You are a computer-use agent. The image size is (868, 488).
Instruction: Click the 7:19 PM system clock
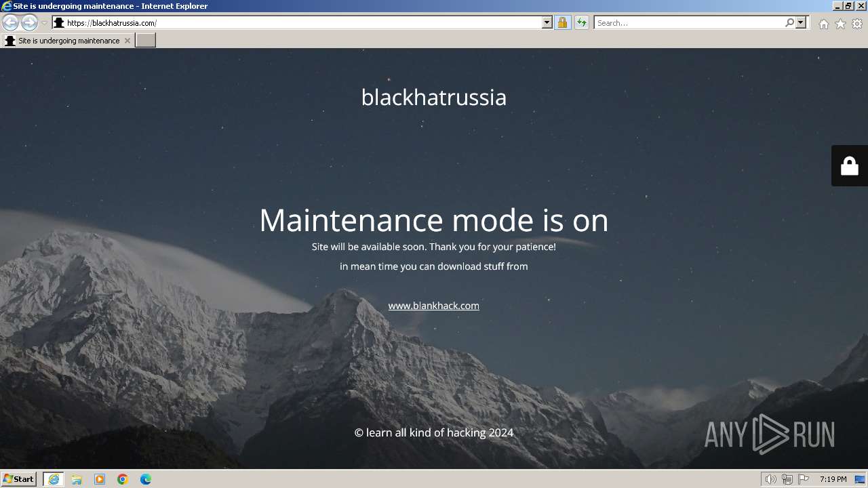[833, 479]
